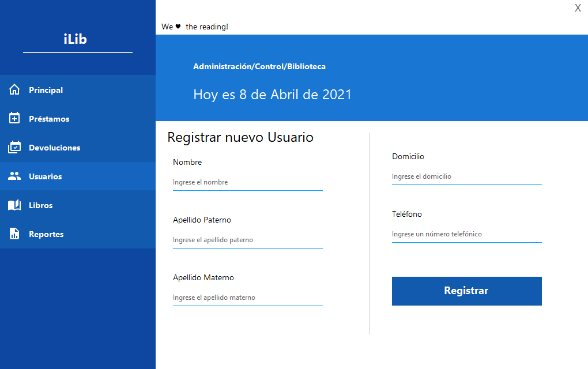Click into the Domicilio field
Screen dimensions: 588x369
click(466, 176)
